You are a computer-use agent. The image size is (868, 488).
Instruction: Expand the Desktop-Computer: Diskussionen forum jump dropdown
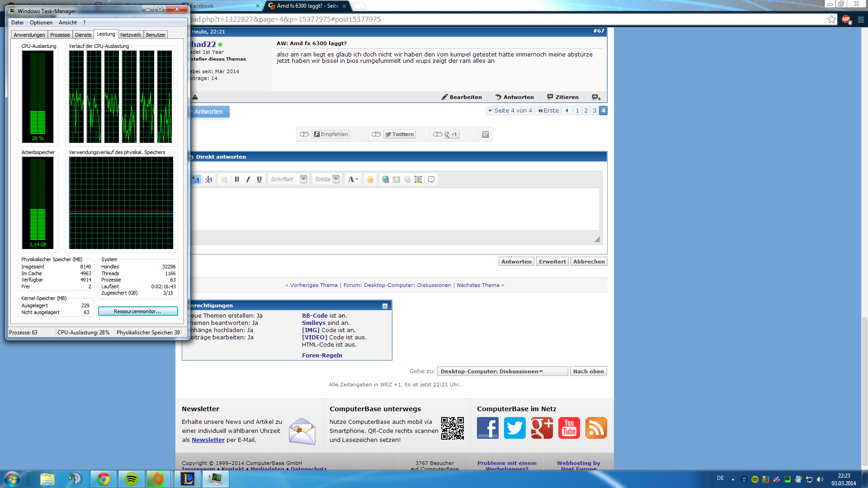[502, 371]
